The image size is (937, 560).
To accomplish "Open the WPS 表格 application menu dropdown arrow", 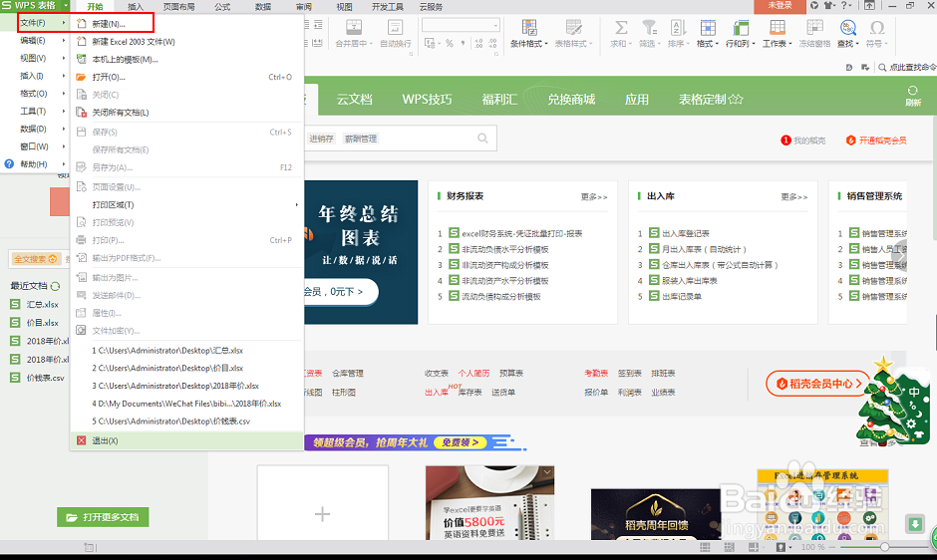I will pos(66,5).
